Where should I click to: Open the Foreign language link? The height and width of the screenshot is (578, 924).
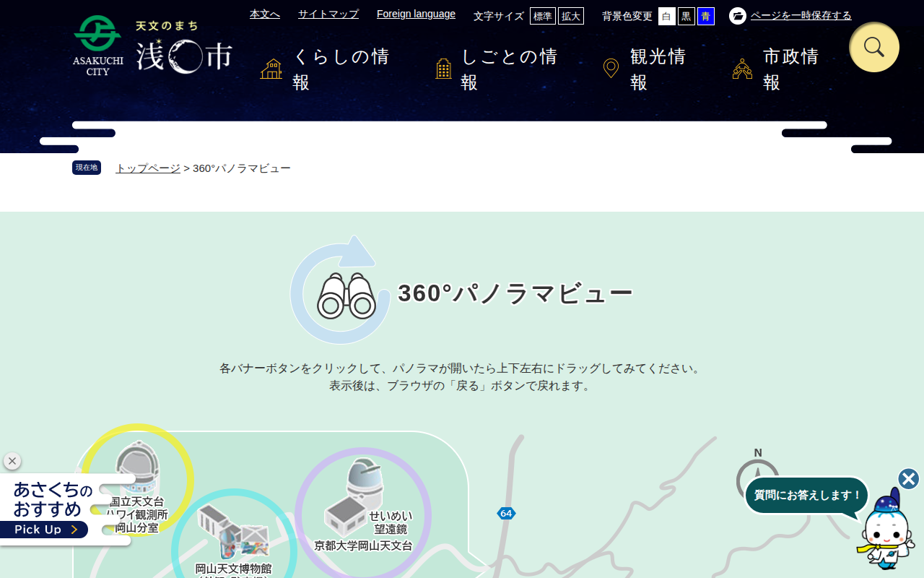coord(416,14)
